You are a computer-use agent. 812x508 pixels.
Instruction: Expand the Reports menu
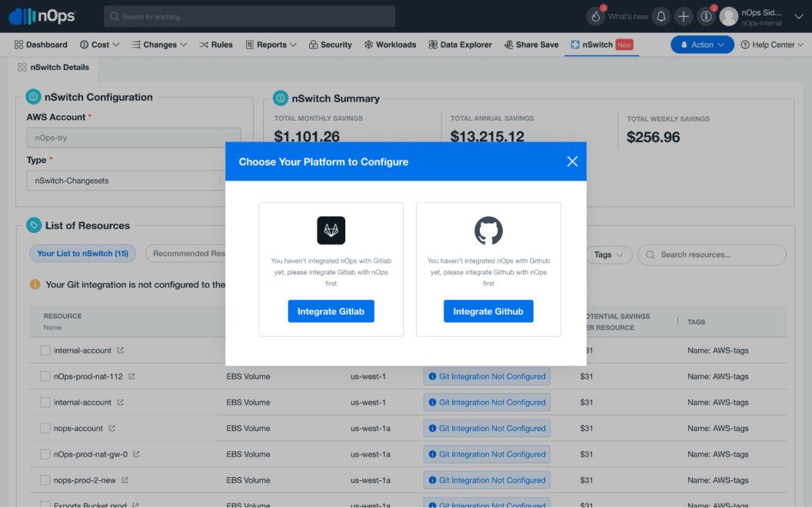271,45
